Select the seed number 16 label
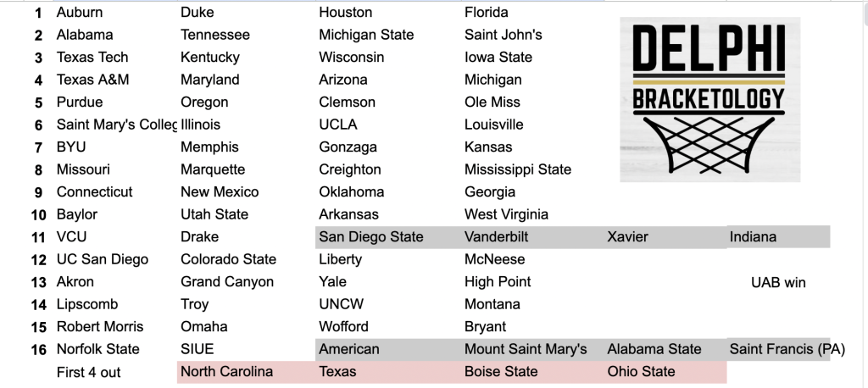 [38, 350]
